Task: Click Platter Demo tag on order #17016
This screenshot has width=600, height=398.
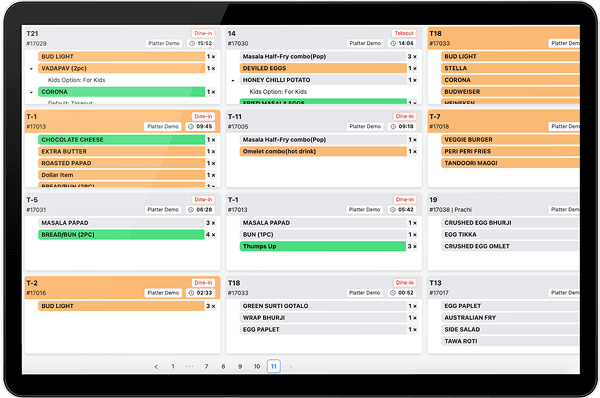Action: 163,293
